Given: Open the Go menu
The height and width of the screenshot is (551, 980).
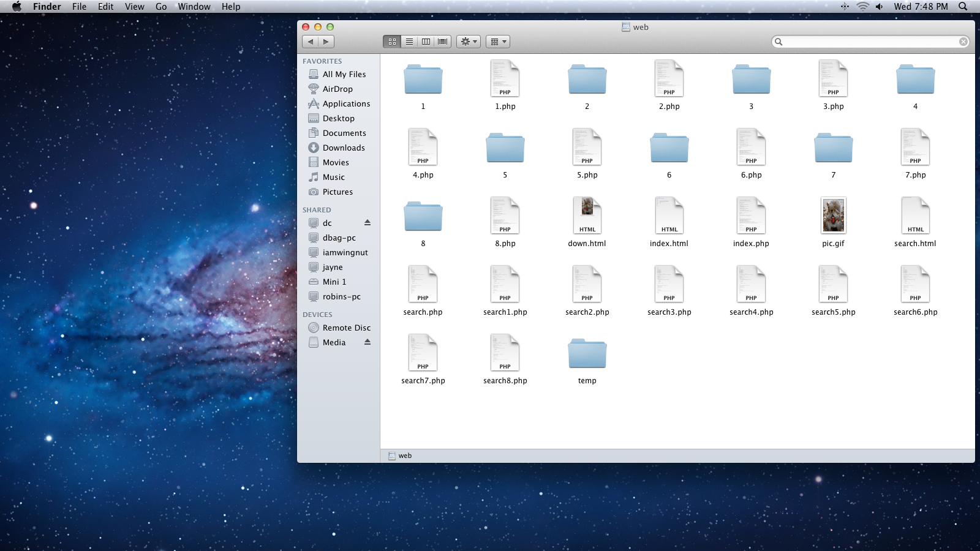Looking at the screenshot, I should click(x=161, y=7).
